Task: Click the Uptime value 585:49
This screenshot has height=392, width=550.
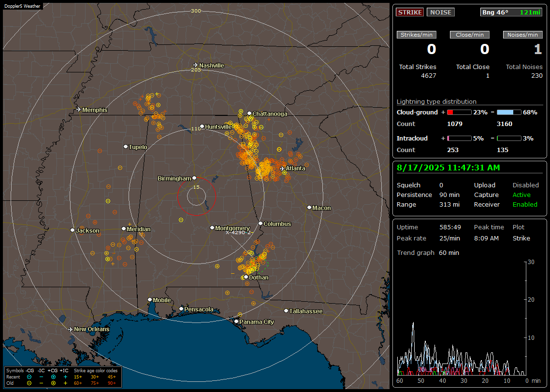Action: pos(450,227)
